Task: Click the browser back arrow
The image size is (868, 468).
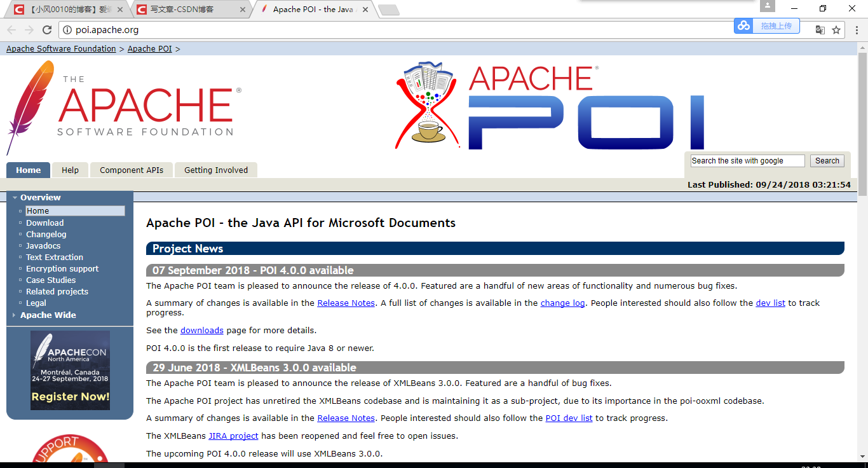Action: [x=11, y=30]
